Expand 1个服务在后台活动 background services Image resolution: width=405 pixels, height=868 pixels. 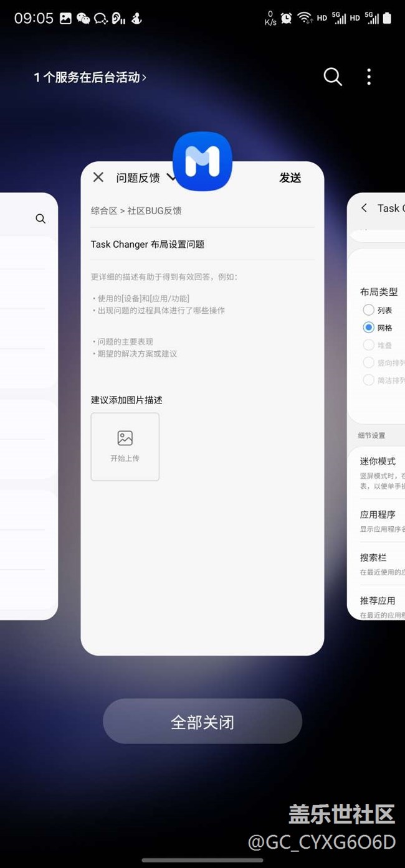(x=90, y=78)
